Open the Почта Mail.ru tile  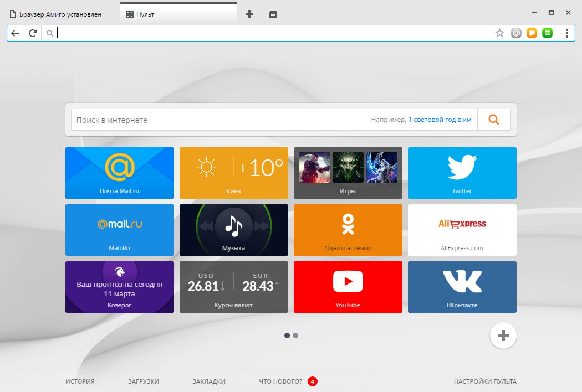tap(120, 173)
